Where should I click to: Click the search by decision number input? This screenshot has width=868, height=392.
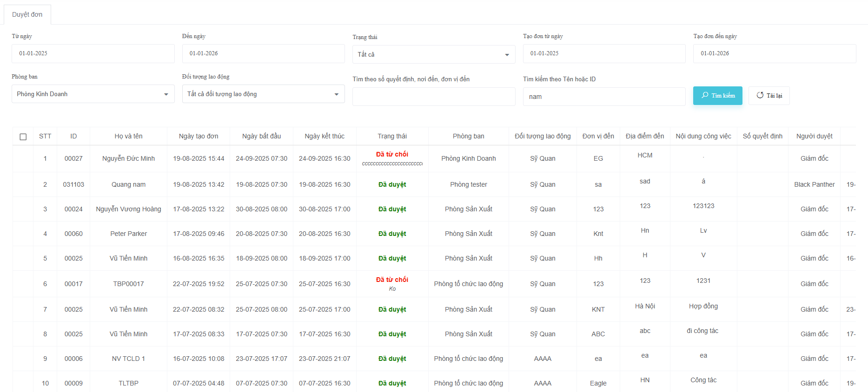coord(433,97)
